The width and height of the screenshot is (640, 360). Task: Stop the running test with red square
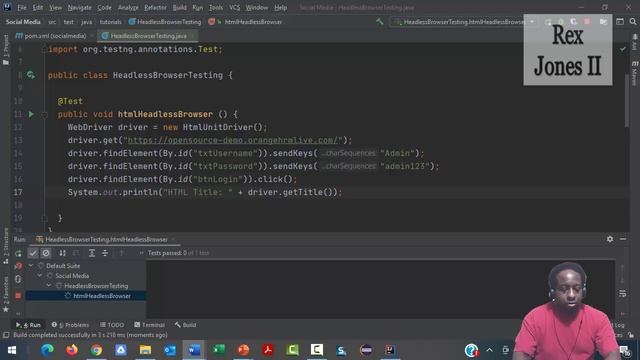(18, 296)
